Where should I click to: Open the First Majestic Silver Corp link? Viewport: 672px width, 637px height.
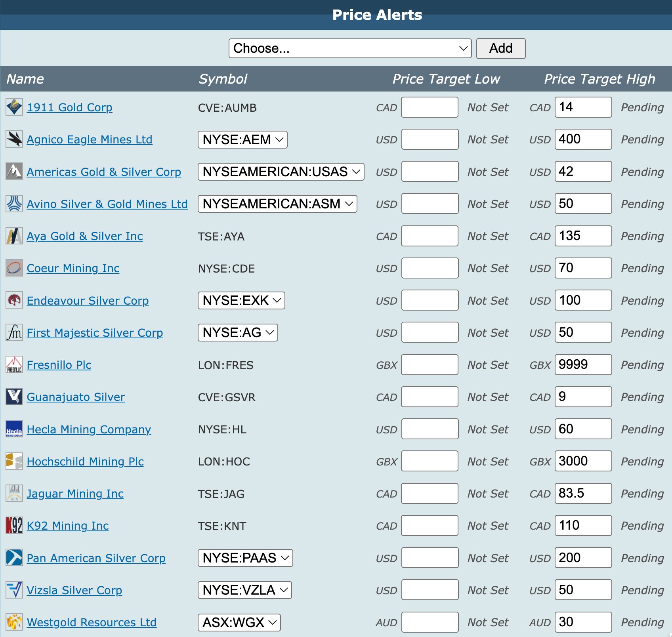tap(95, 333)
